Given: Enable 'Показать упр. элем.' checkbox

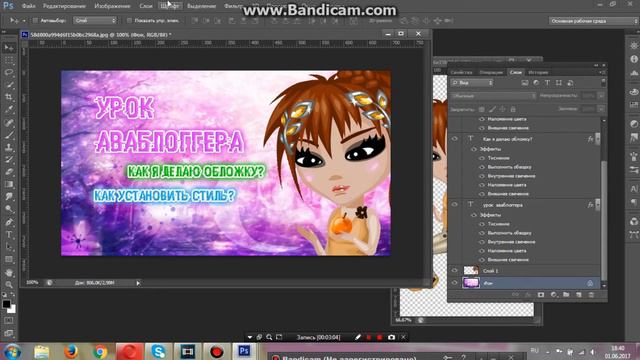Looking at the screenshot, I should point(129,20).
